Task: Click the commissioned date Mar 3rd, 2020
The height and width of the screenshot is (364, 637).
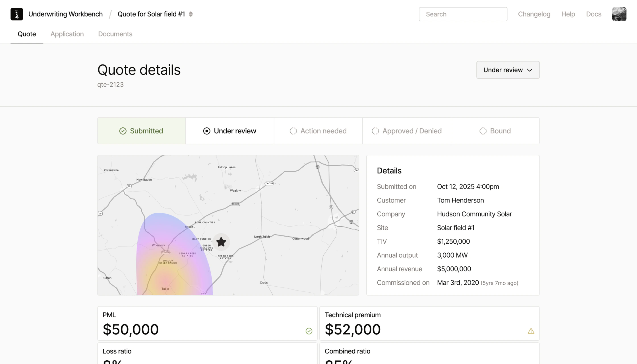Action: click(458, 283)
